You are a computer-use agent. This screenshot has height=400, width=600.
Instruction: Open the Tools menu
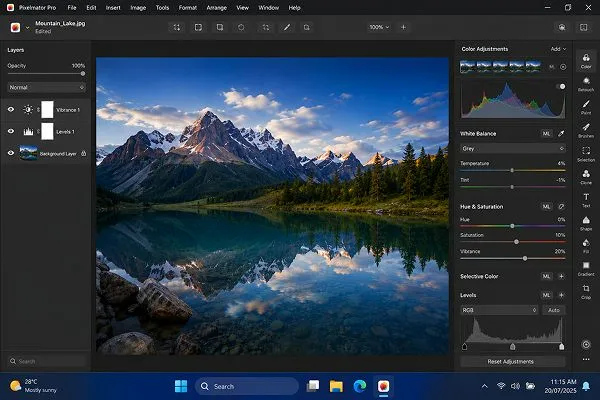tap(162, 8)
